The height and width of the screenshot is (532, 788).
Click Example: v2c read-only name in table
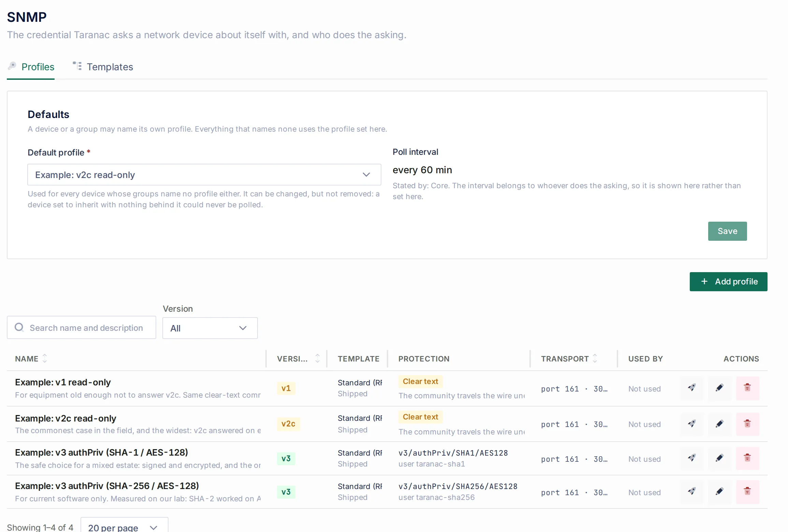[65, 418]
